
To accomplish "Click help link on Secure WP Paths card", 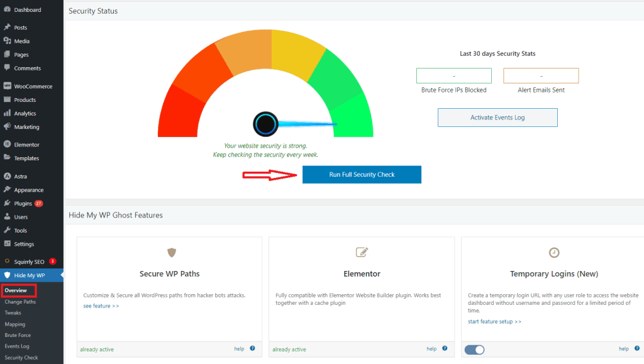I will point(239,349).
